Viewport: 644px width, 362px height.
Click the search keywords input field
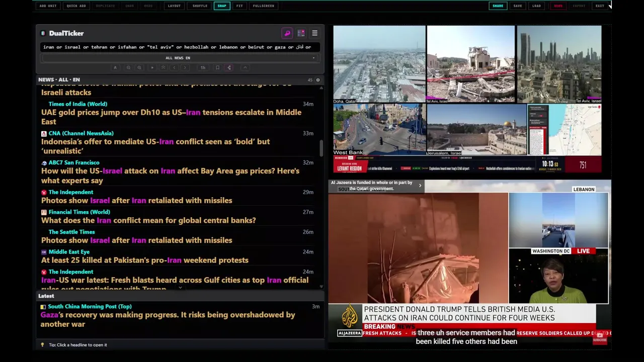(x=180, y=47)
